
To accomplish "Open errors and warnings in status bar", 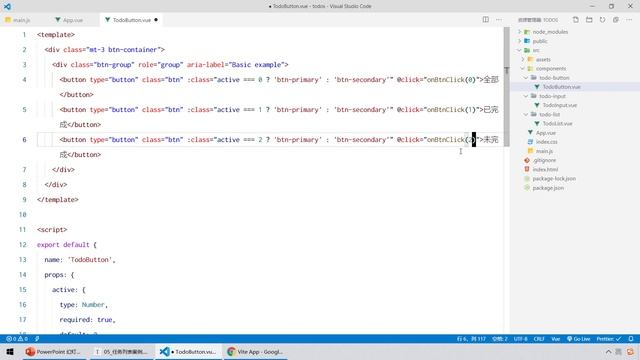I will [x=17, y=339].
